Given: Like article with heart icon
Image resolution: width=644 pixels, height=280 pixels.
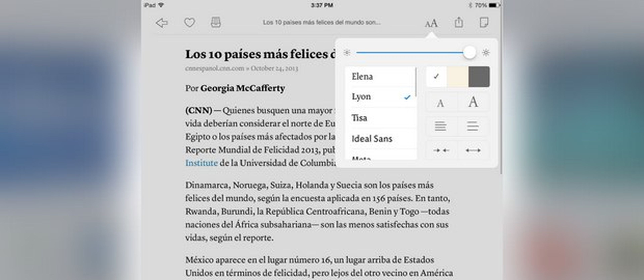Looking at the screenshot, I should tap(190, 23).
